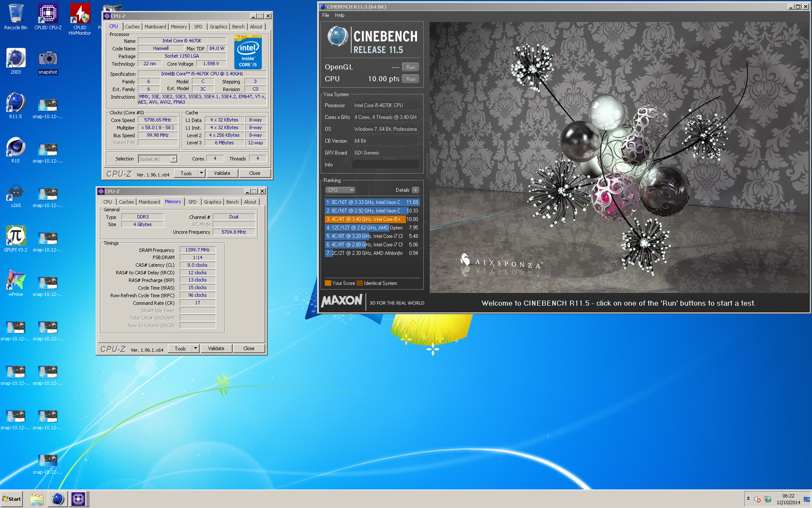Run the CPU test in Cinebench

[x=411, y=79]
